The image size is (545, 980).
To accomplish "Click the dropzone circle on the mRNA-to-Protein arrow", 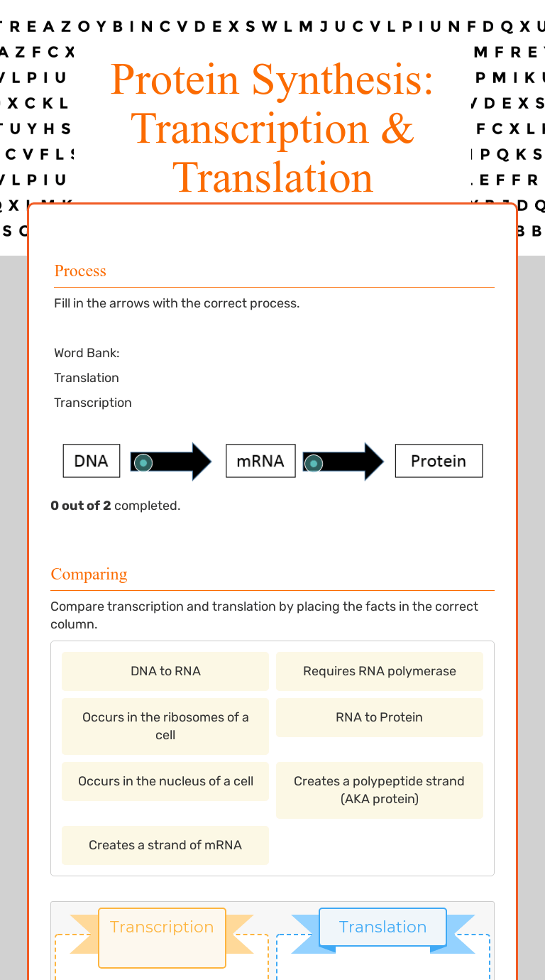I will pos(312,464).
